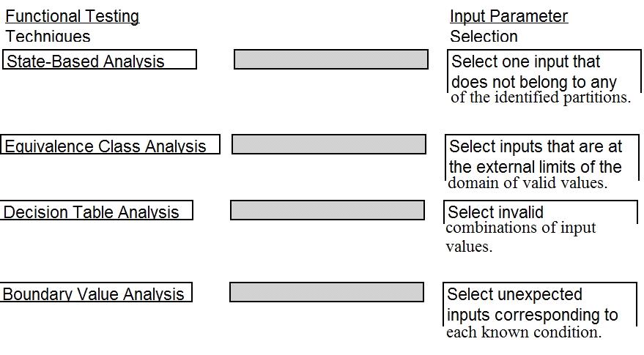The image size is (644, 355).
Task: Select gray answer box next to Equivalence Class Analysis
Action: tap(328, 144)
